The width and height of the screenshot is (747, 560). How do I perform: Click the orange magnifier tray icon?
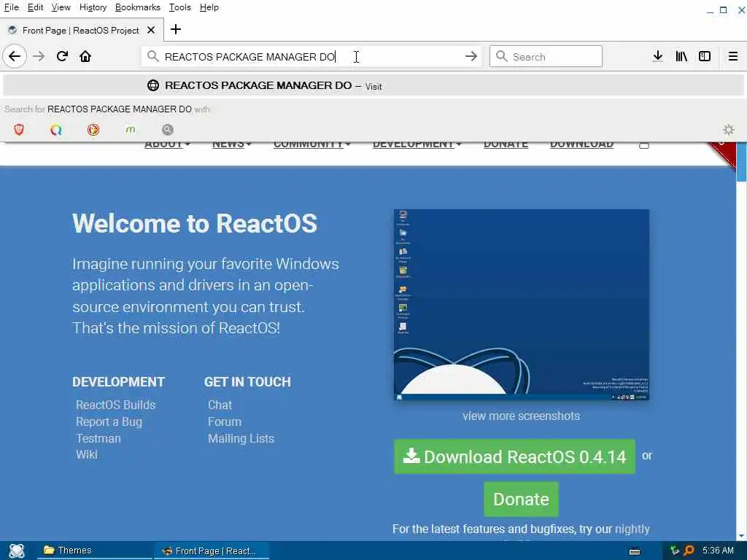click(x=689, y=551)
